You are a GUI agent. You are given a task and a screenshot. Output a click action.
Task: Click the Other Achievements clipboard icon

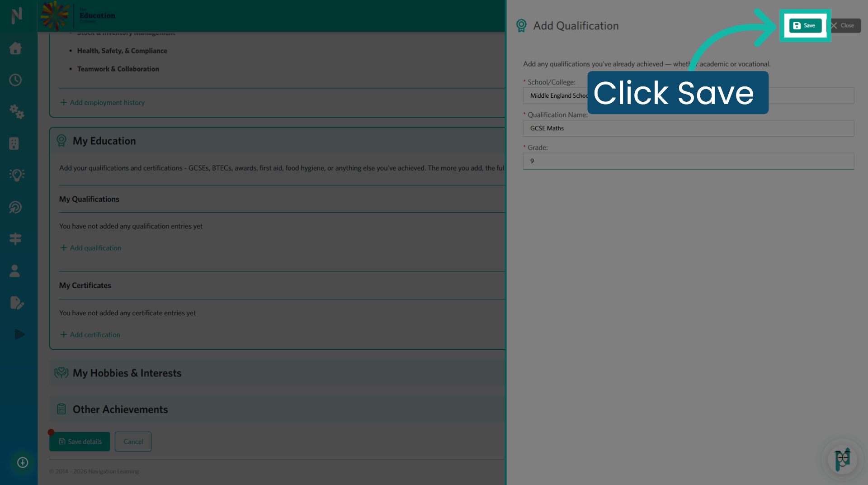61,409
